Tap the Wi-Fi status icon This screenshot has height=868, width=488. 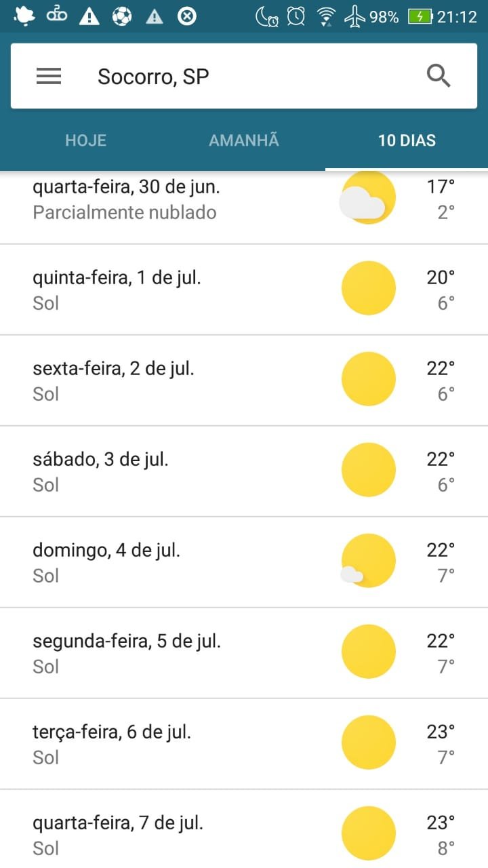coord(327,16)
